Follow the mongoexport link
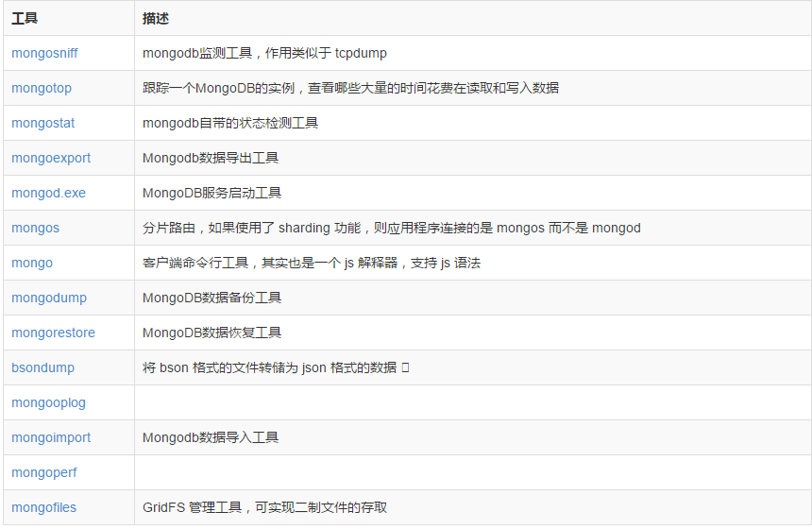Viewport: 812px width, 529px height. 51,158
